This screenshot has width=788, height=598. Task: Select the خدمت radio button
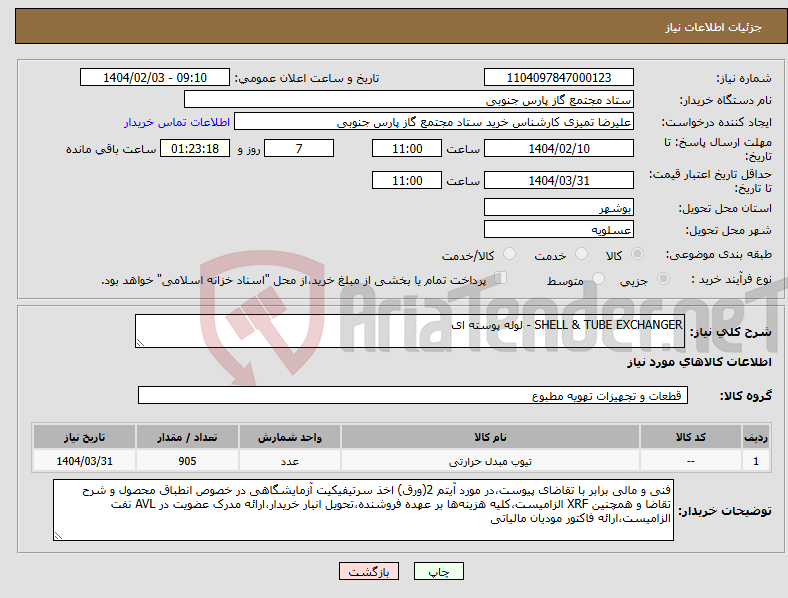pos(581,254)
